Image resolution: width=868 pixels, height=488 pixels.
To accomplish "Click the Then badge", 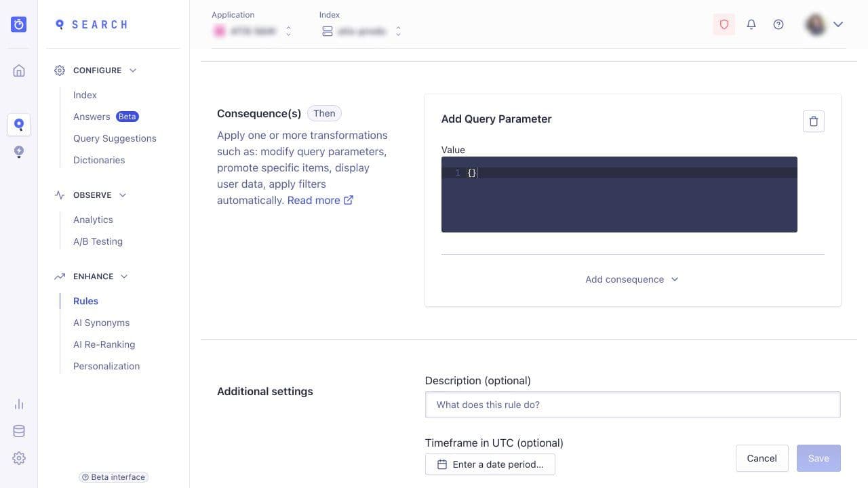I will (324, 113).
